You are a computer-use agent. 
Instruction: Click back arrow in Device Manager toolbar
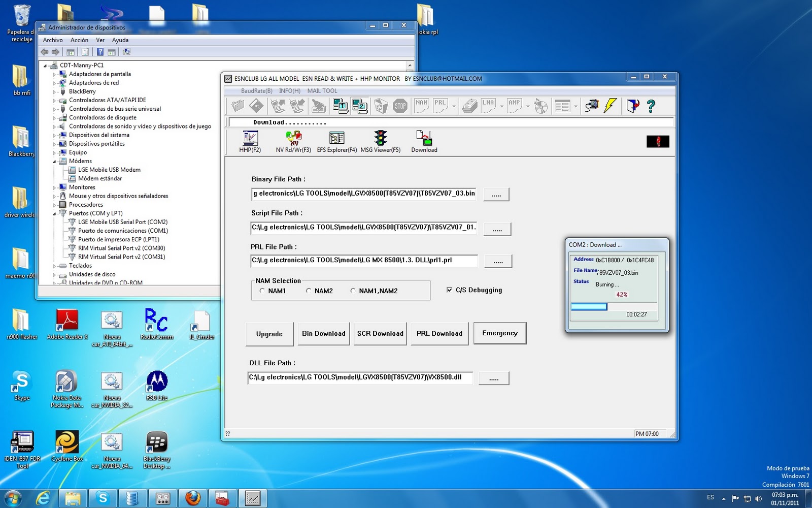tap(45, 52)
